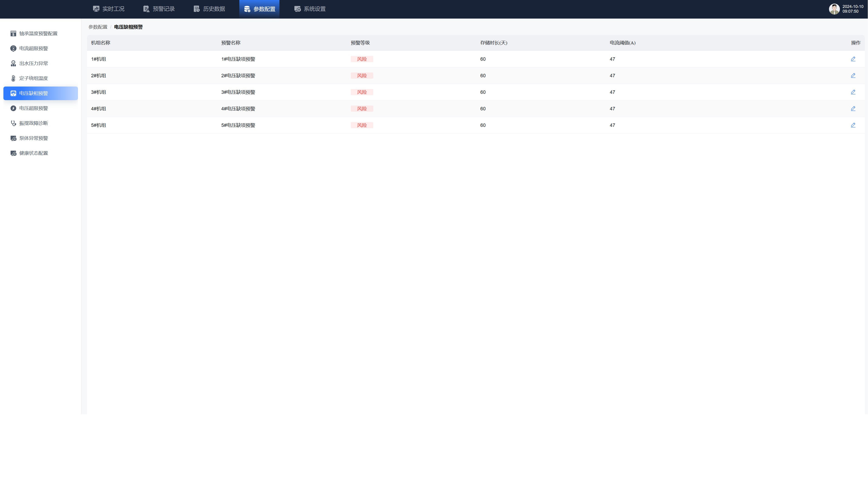Viewport: 868px width, 488px height.
Task: Click the 风险 tag in 1#机组 row
Action: pyautogui.click(x=361, y=59)
